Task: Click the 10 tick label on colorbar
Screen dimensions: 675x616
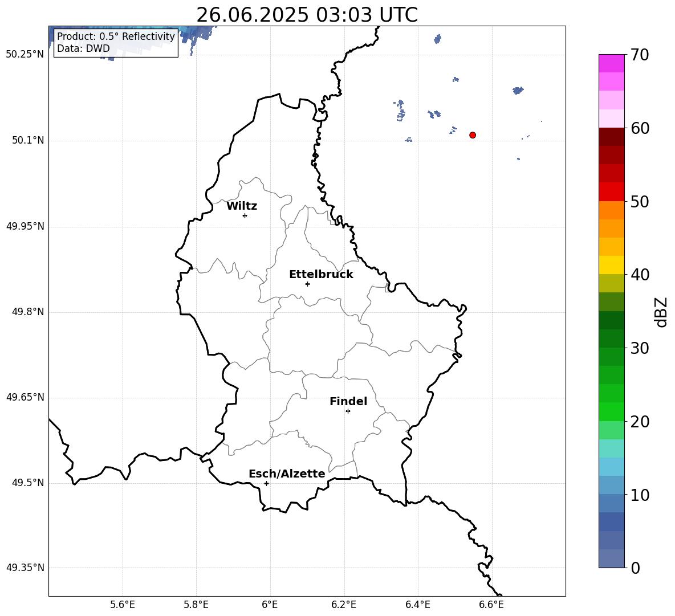Action: [640, 495]
